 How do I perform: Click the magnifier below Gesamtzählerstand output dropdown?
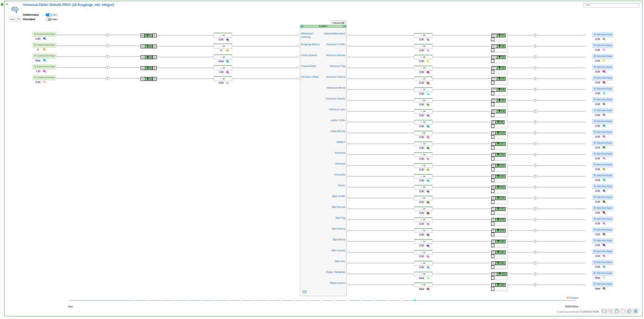pos(428,40)
